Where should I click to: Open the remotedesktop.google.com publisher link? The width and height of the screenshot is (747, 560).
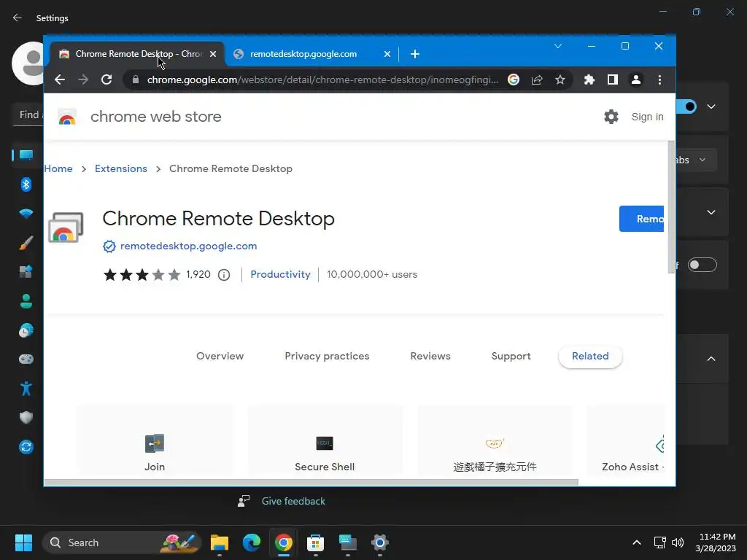tap(189, 246)
